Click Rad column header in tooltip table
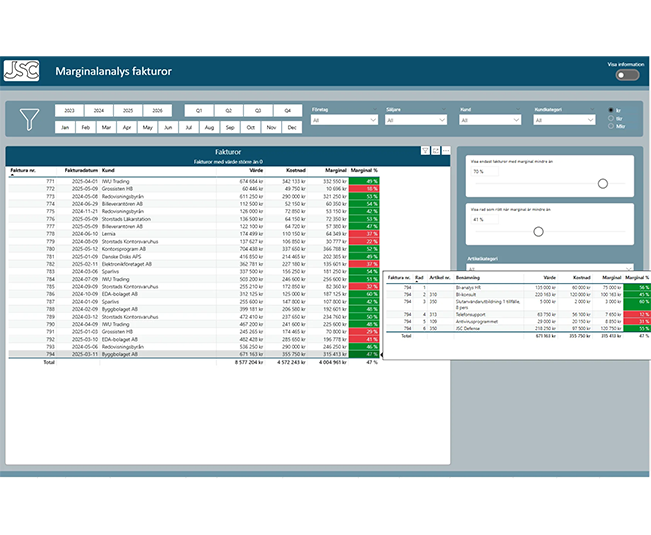The image size is (651, 535). 419,277
